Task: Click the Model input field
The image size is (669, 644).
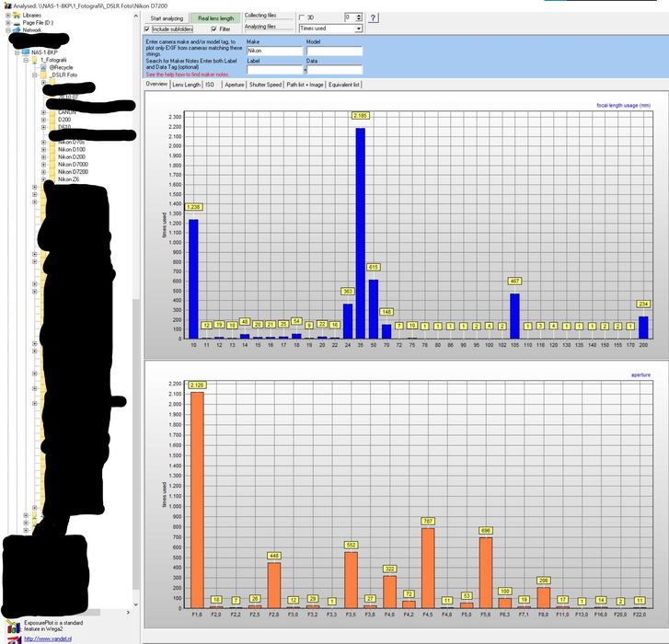Action: [335, 51]
